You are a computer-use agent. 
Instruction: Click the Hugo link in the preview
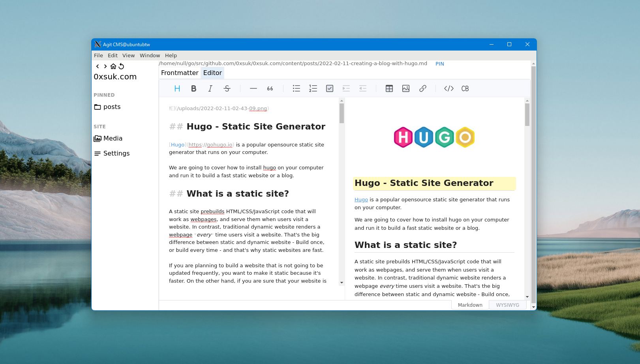coord(361,200)
